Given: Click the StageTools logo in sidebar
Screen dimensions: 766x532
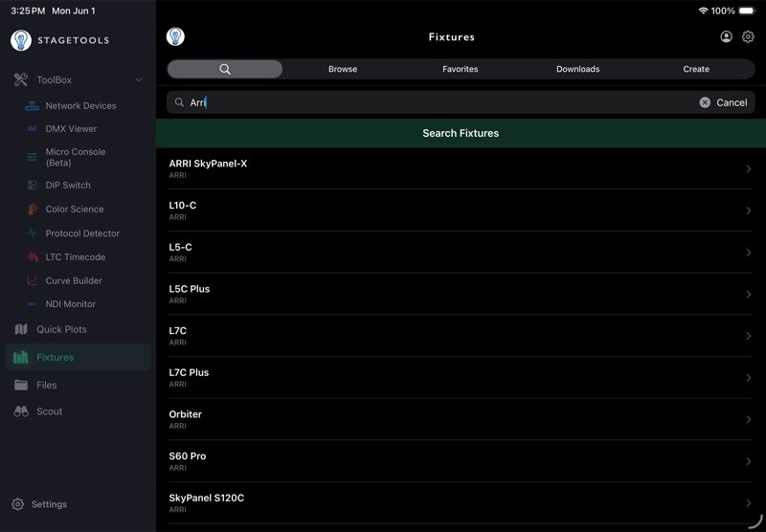Looking at the screenshot, I should (20, 40).
